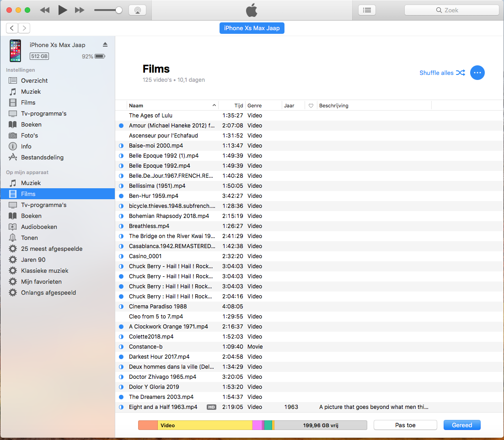Viewport: 504px width, 440px height.
Task: Open the AirPlay output menu
Action: tap(138, 10)
